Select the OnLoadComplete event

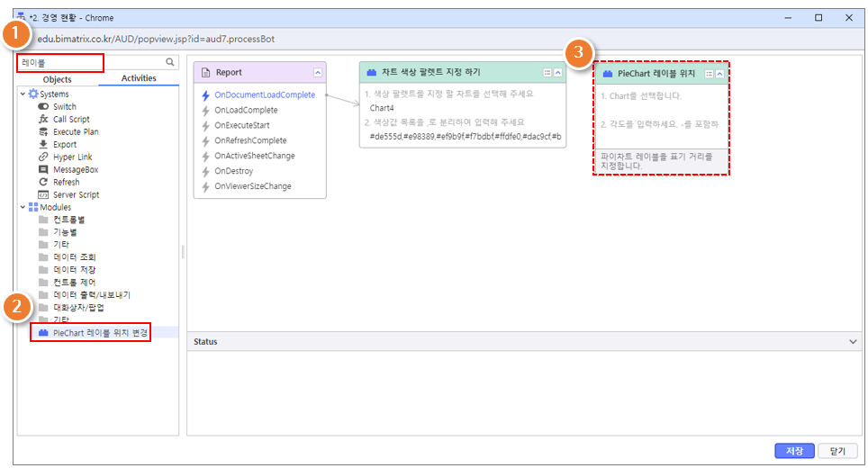pyautogui.click(x=246, y=110)
